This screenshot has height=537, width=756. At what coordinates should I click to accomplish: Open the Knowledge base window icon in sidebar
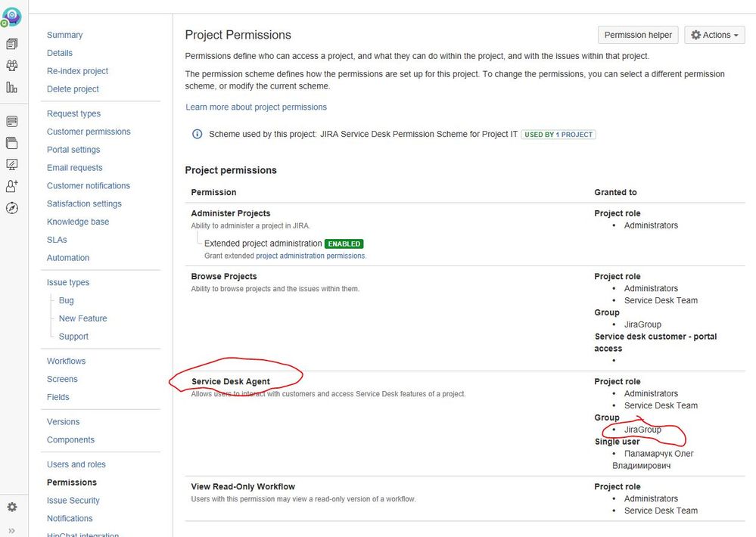point(12,143)
